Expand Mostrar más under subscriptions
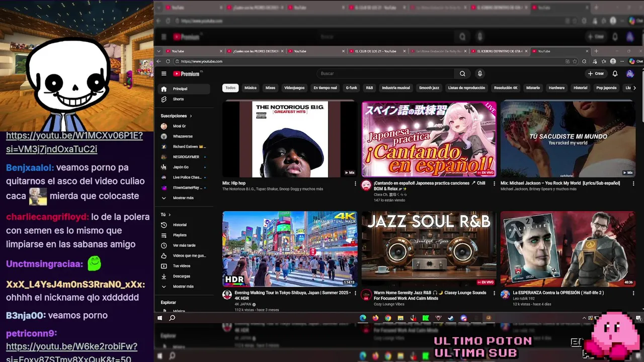The width and height of the screenshot is (644, 362). pyautogui.click(x=184, y=198)
